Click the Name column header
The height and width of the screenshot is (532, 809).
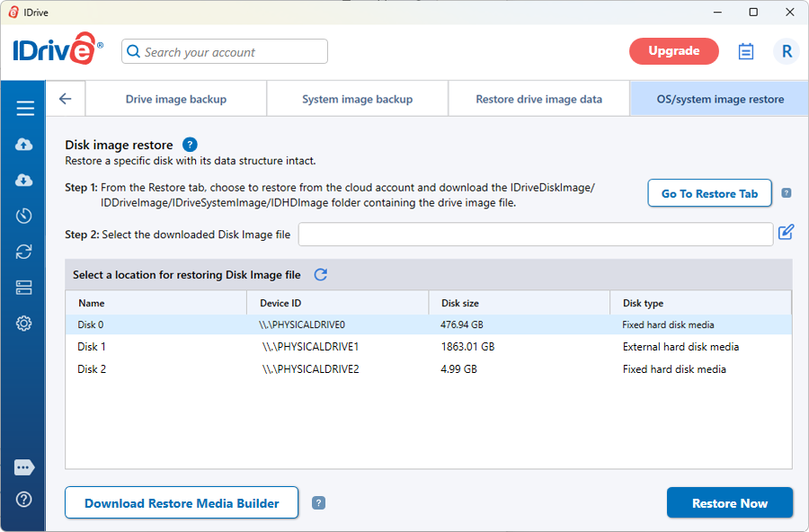pyautogui.click(x=156, y=303)
